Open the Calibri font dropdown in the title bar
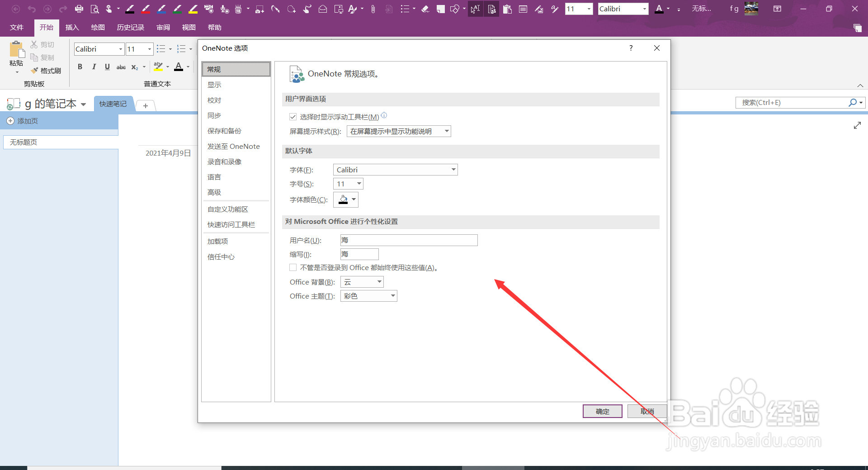The height and width of the screenshot is (470, 868). (x=645, y=9)
